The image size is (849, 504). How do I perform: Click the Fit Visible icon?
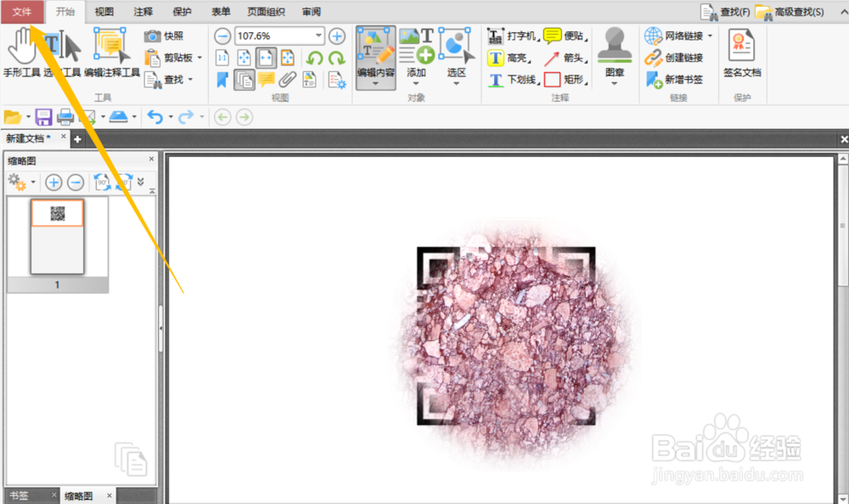pos(288,58)
